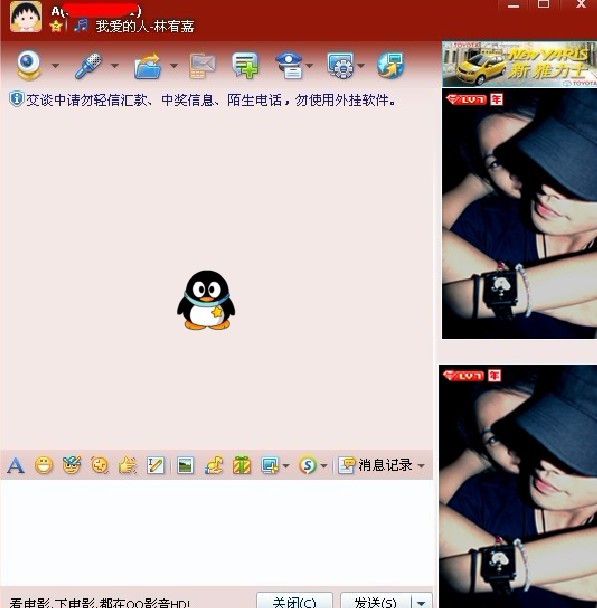The height and width of the screenshot is (608, 597).
Task: Click the send picture icon
Action: [x=185, y=465]
